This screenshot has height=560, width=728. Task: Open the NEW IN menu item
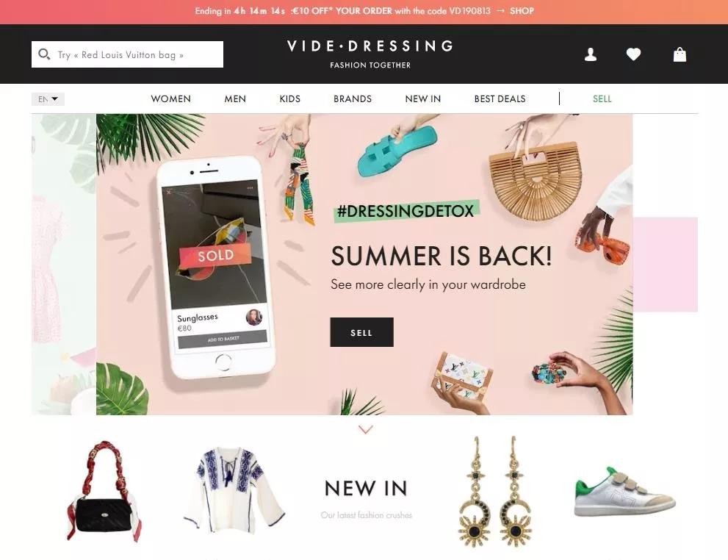click(423, 99)
